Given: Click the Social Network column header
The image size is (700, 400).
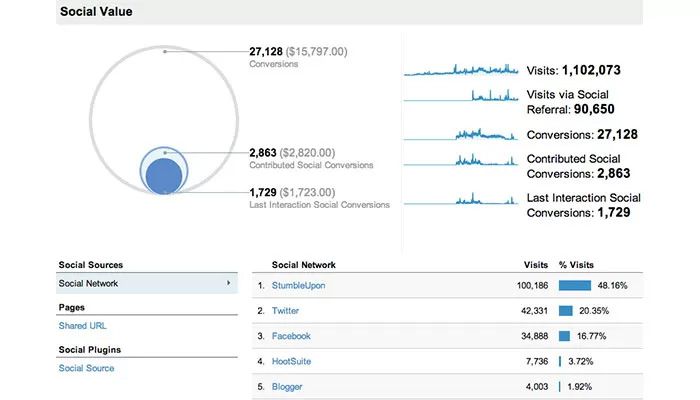Looking at the screenshot, I should [303, 265].
